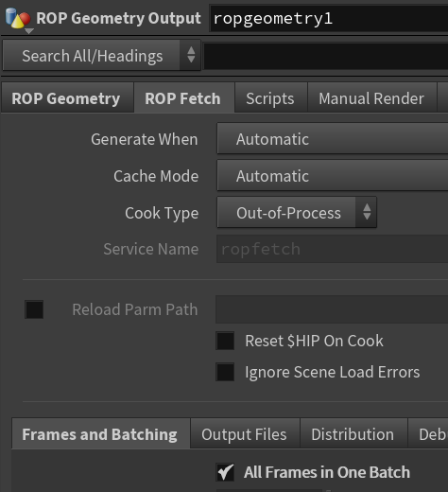Open the Output Files tab
Screen dimensions: 448x492
(245, 434)
